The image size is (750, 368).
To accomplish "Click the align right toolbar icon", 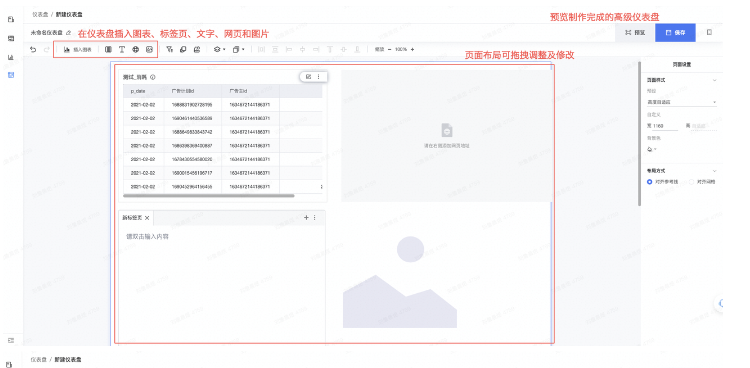I will tap(316, 49).
